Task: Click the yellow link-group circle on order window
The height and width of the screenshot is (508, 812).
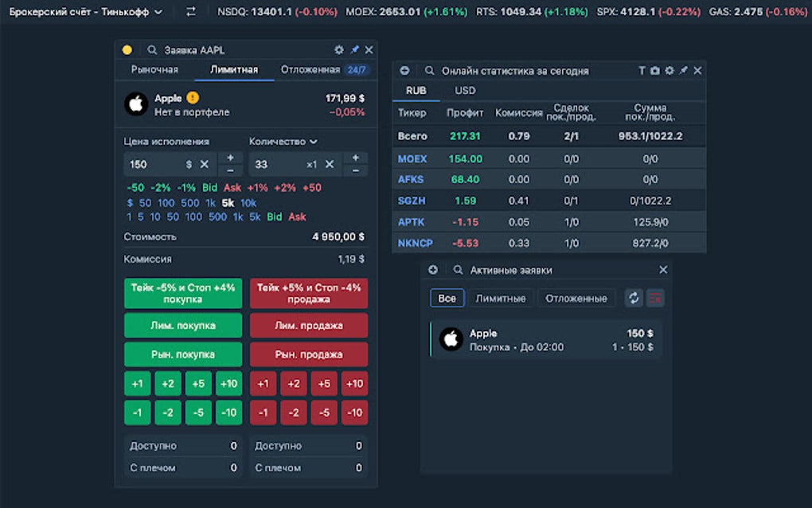Action: [127, 49]
